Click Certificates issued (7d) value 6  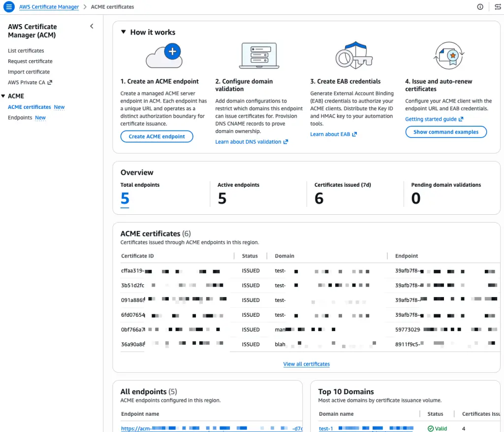pos(319,198)
